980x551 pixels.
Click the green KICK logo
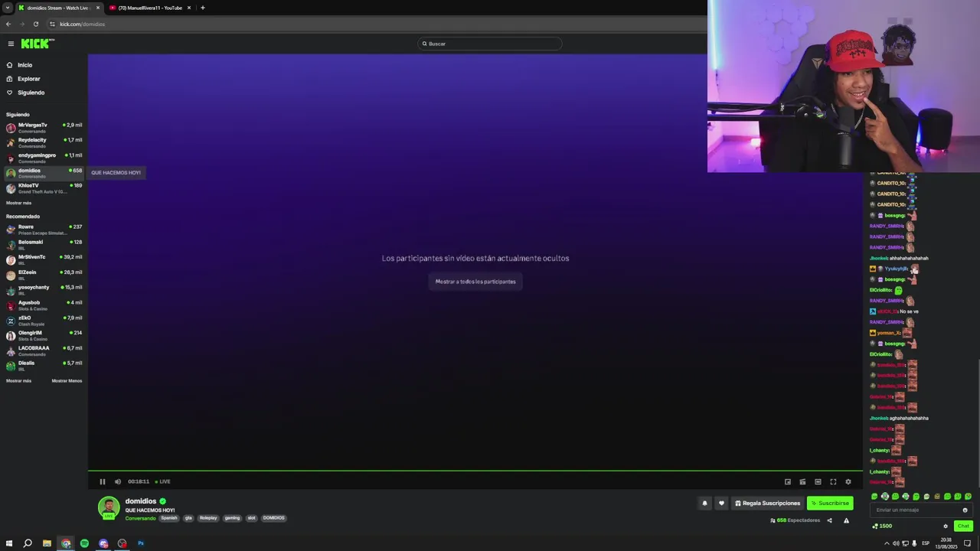[x=37, y=44]
